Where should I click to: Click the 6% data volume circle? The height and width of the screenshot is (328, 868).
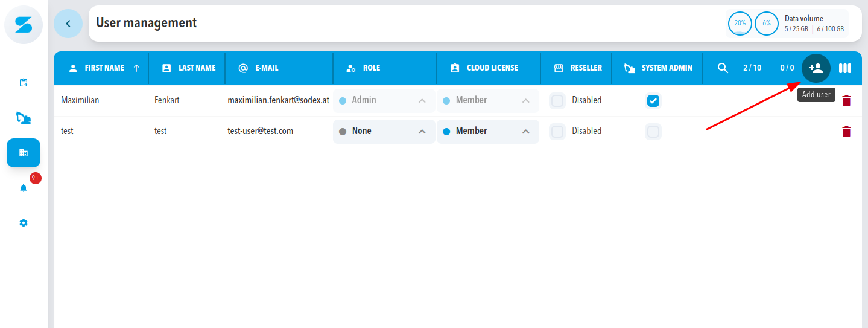pos(767,24)
